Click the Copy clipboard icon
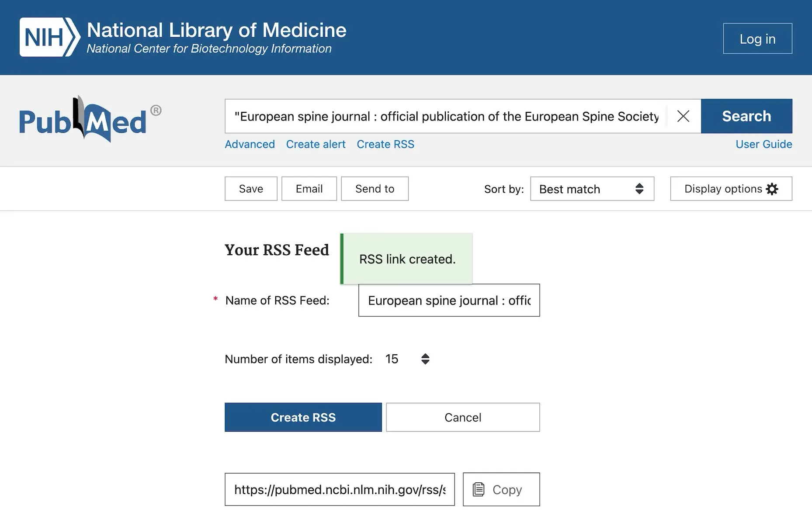812x526 pixels. 479,490
